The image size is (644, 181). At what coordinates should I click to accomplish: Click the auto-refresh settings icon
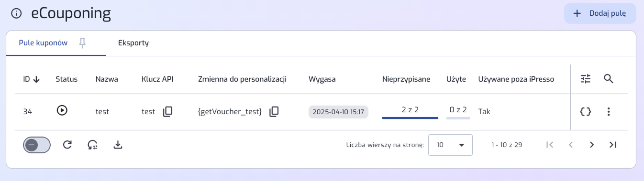pos(93,145)
